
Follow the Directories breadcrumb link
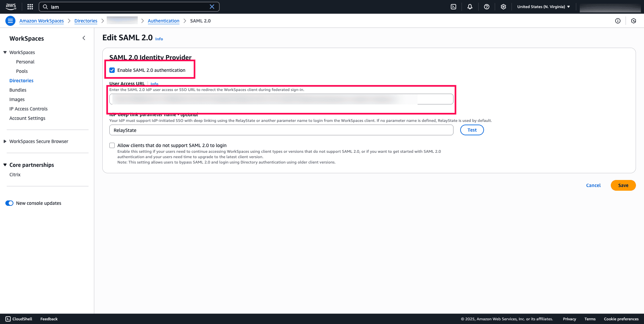(86, 21)
